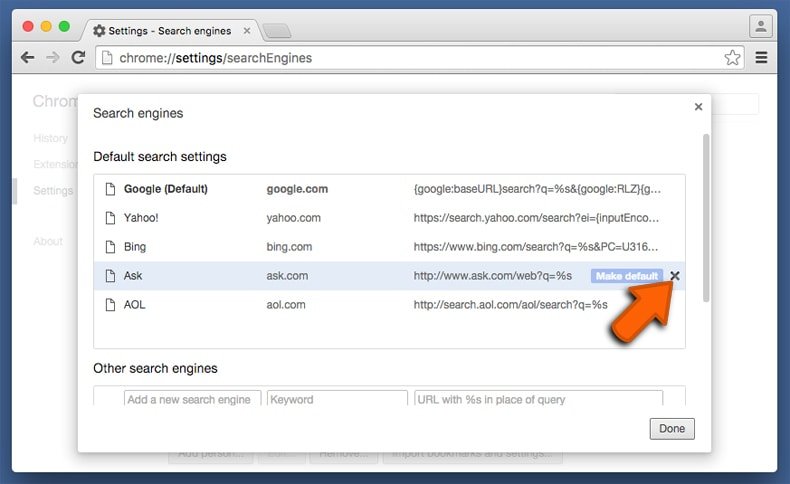Click the http://search.aol.com URL text
This screenshot has height=484, width=790.
[x=510, y=305]
